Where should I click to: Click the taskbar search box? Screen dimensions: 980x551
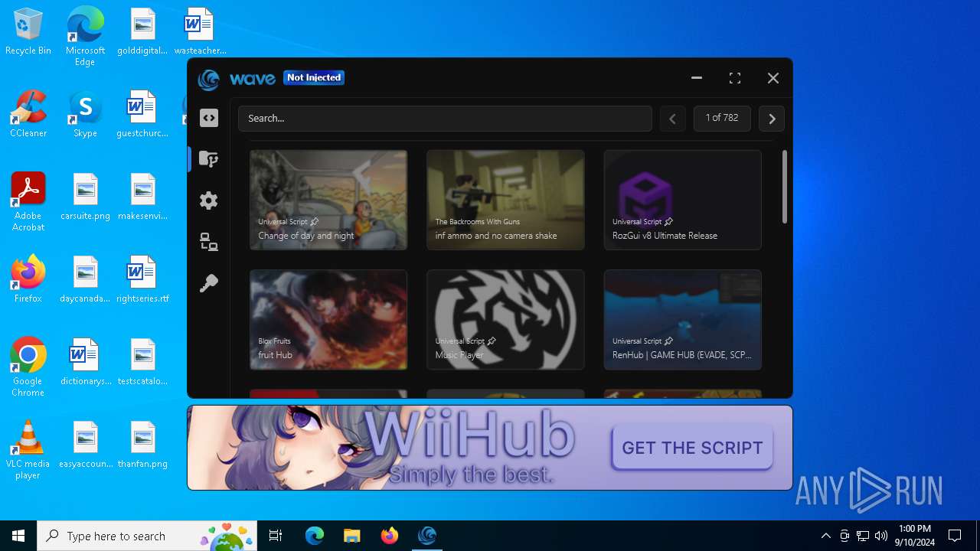(148, 536)
